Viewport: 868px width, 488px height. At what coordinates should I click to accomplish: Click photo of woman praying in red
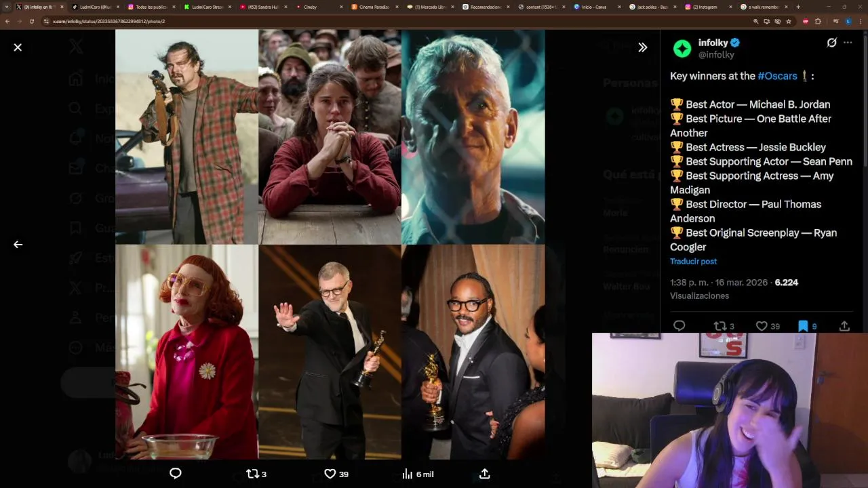330,136
